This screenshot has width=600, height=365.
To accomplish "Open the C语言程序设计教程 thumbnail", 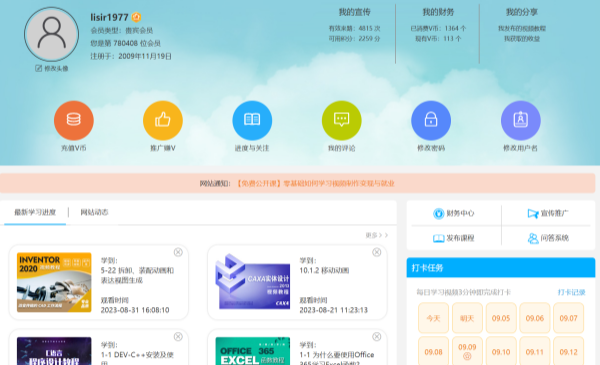I will pyautogui.click(x=54, y=351).
